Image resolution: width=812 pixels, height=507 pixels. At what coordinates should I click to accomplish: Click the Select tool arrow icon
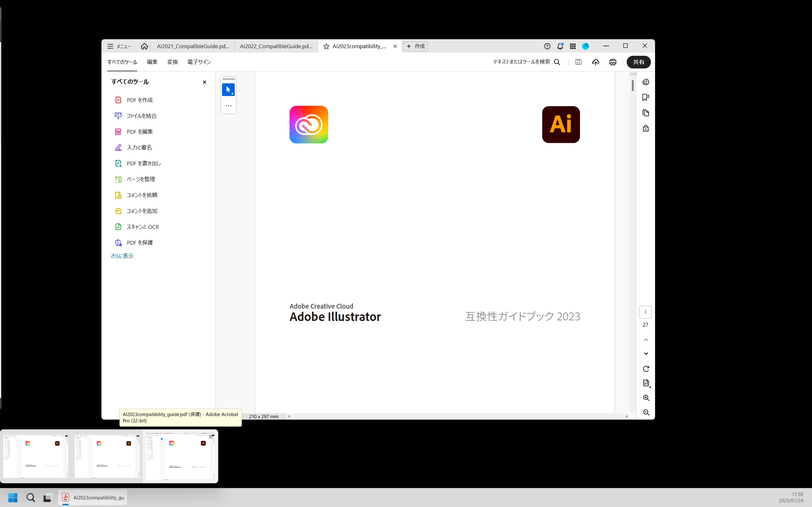tap(228, 90)
